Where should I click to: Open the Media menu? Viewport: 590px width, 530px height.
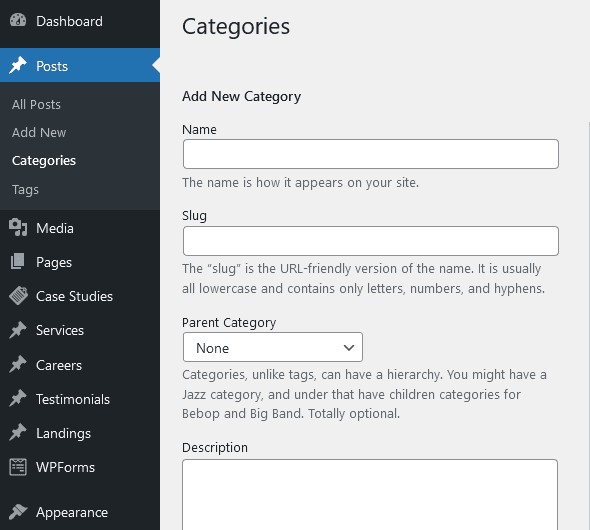80,228
